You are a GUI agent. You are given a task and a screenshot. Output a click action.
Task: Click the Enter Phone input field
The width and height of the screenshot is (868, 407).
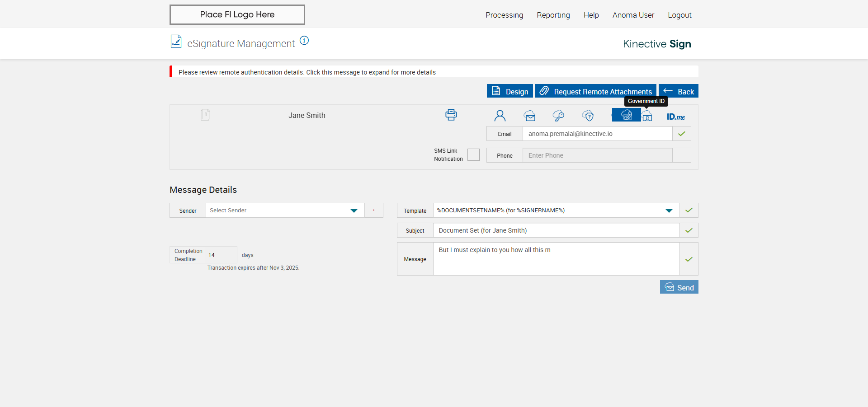597,155
